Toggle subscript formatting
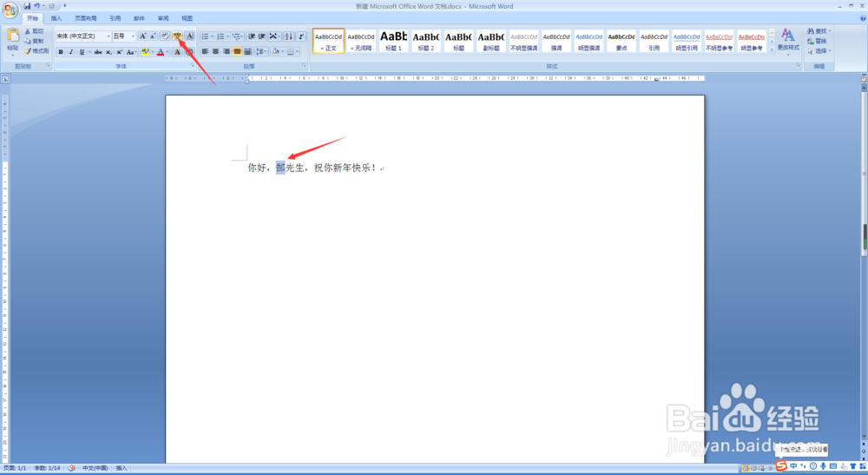 pos(108,51)
